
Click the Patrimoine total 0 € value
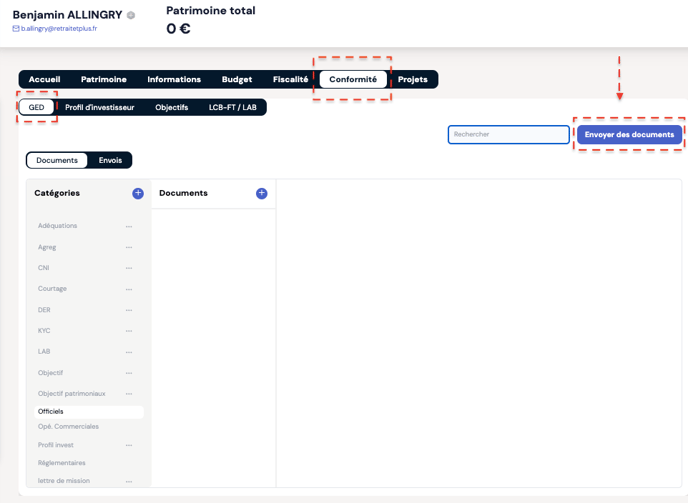(x=178, y=29)
